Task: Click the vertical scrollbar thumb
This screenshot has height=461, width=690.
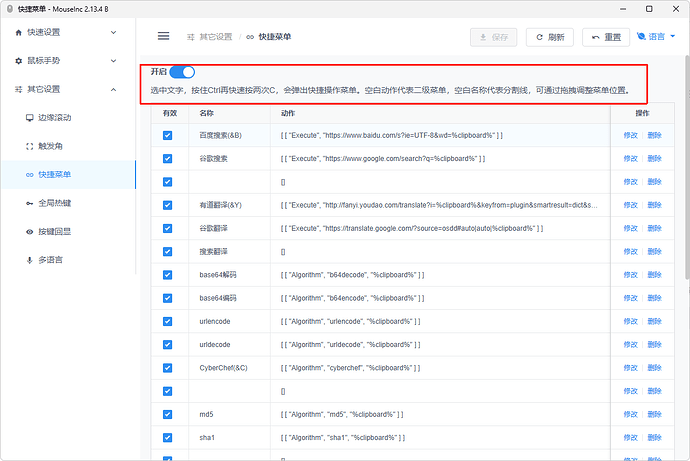Action: click(x=687, y=167)
